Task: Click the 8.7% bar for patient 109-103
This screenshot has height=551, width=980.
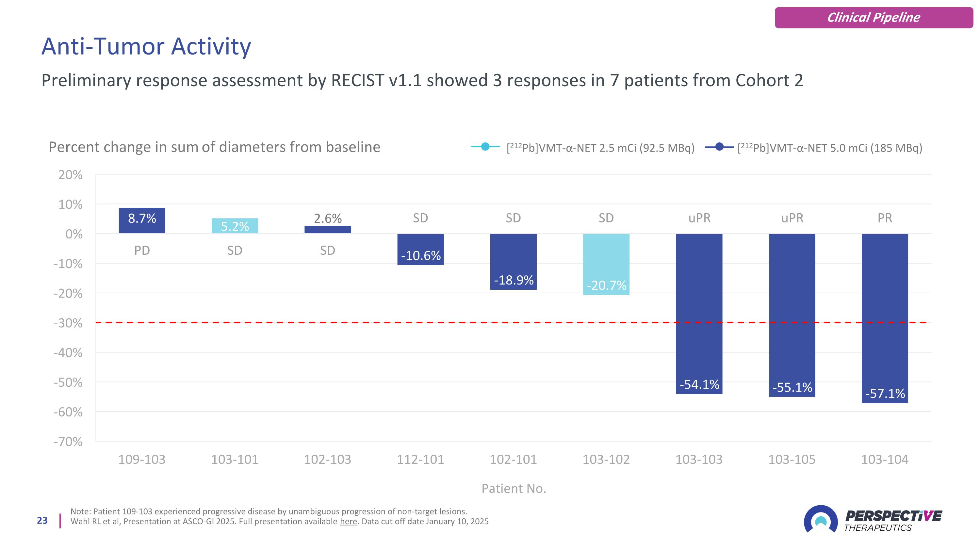Action: point(142,220)
